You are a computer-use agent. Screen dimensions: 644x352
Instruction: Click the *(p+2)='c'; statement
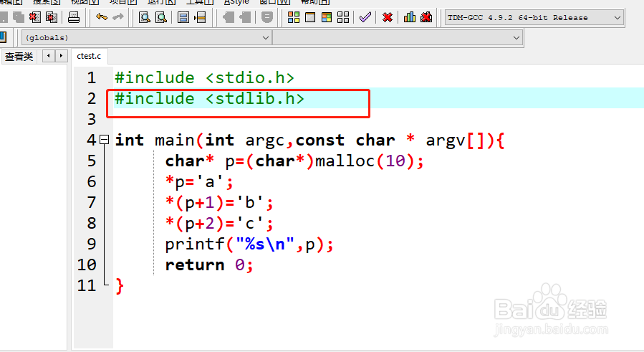click(219, 223)
